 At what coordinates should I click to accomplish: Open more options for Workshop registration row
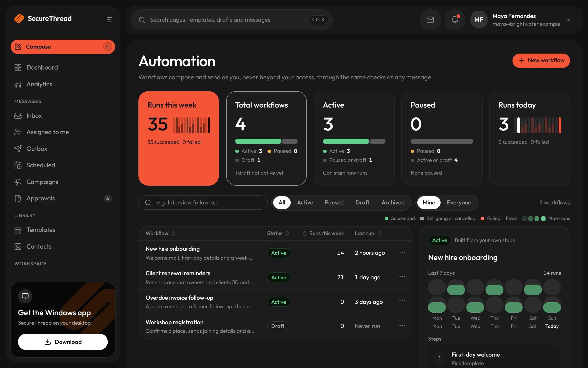click(402, 325)
